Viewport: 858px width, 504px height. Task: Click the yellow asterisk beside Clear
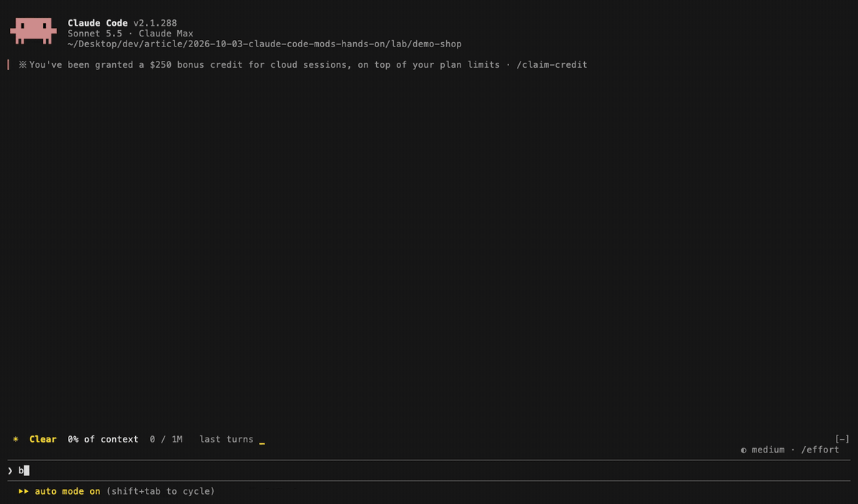click(x=16, y=439)
